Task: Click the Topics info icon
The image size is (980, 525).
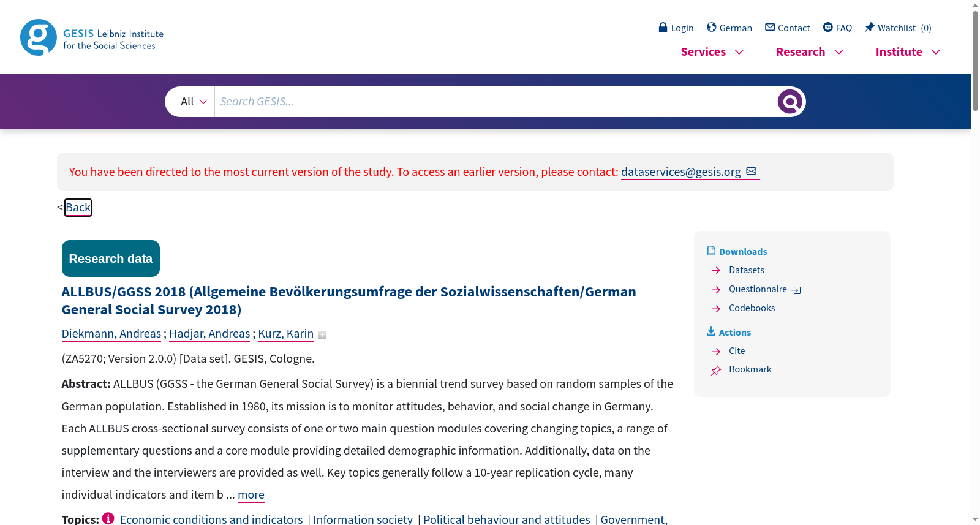Action: 108,518
